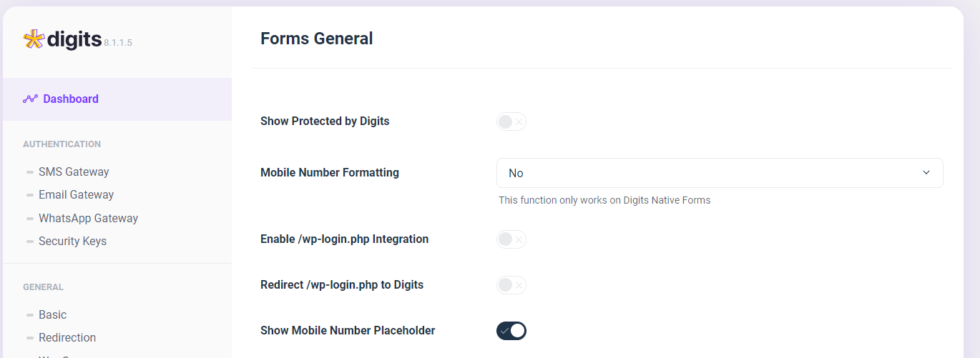Screen dimensions: 980x358
Task: Open the Mobile Number Formatting dropdown
Action: [x=720, y=173]
